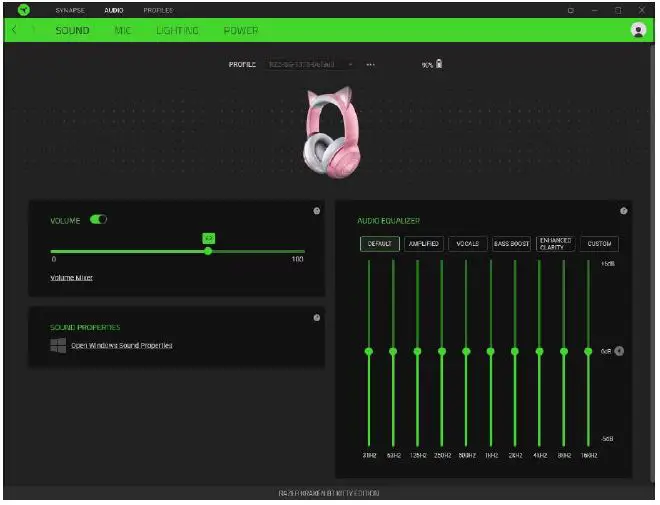Select the Bass Boost equalizer preset
The height and width of the screenshot is (505, 660).
pos(511,244)
